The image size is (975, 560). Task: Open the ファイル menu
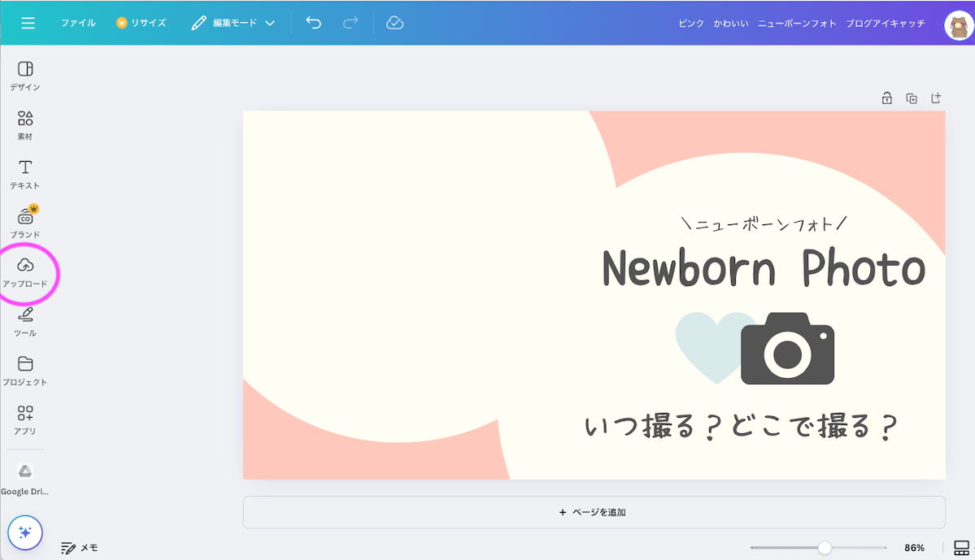click(78, 23)
